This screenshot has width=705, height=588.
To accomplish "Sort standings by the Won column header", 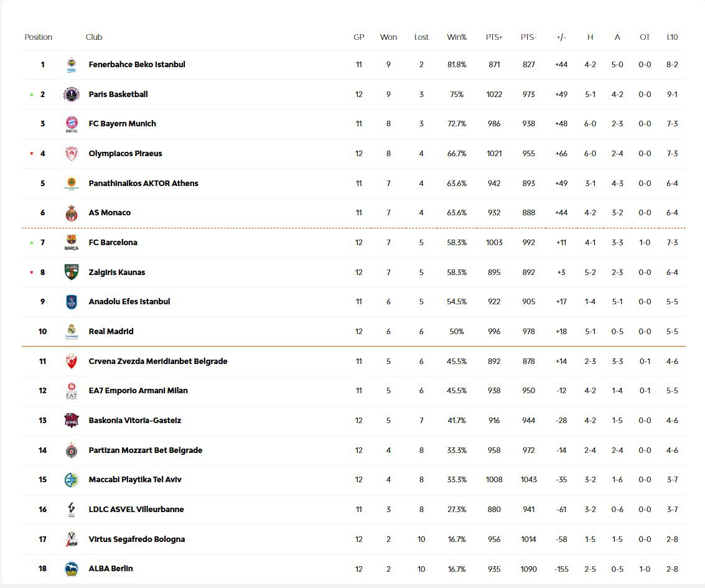I will click(388, 37).
